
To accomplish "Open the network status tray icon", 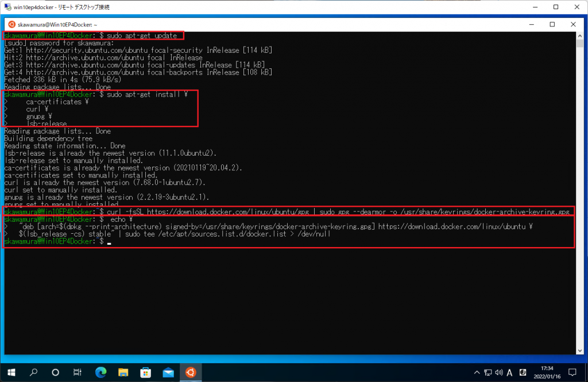I will click(x=488, y=373).
